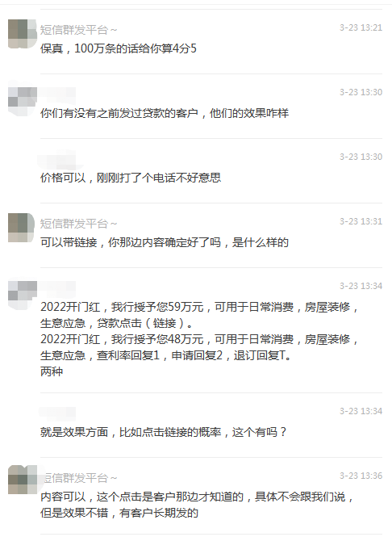Select message 保真，100万条的话给你算4分5
392x541 pixels.
(119, 48)
